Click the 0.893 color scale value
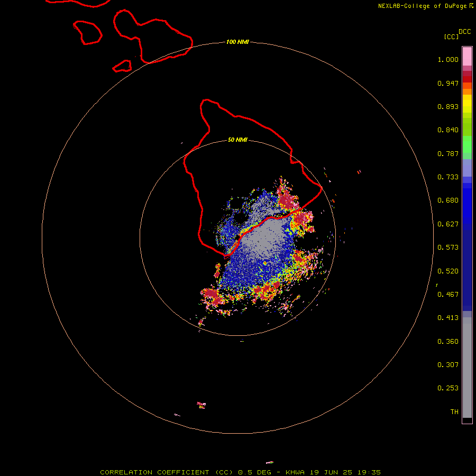This screenshot has height=476, width=476. (448, 106)
